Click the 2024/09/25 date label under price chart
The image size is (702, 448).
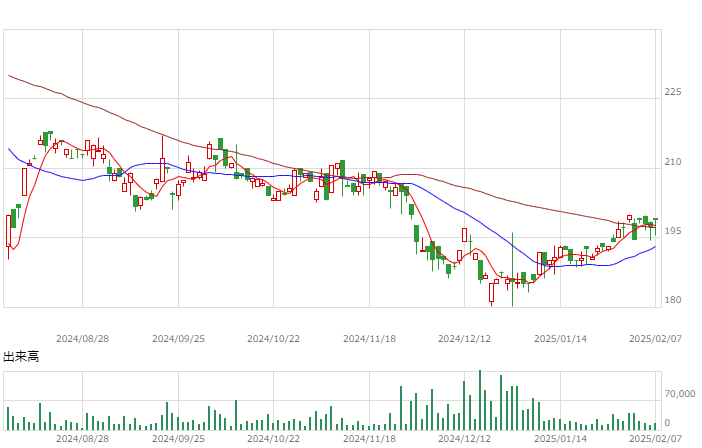pyautogui.click(x=178, y=339)
